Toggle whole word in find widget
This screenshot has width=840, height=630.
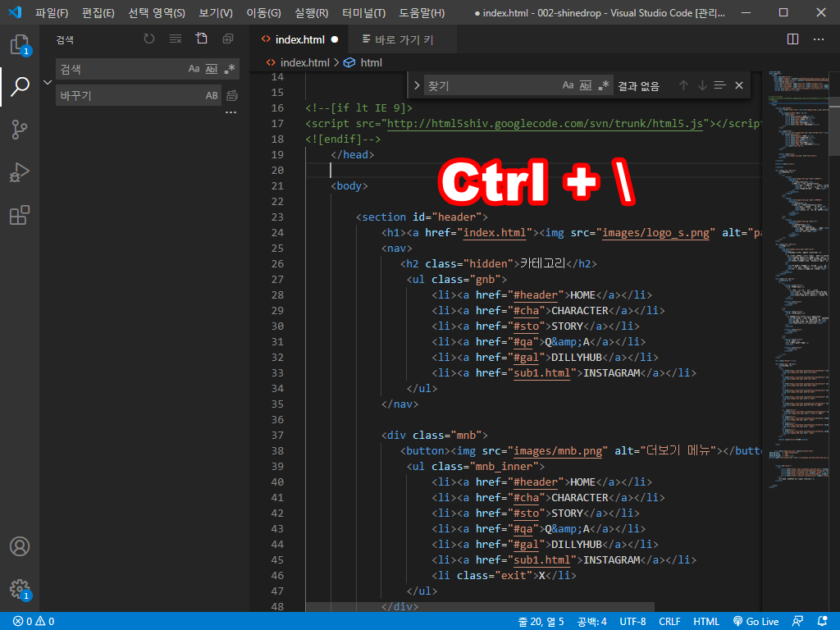tap(586, 85)
